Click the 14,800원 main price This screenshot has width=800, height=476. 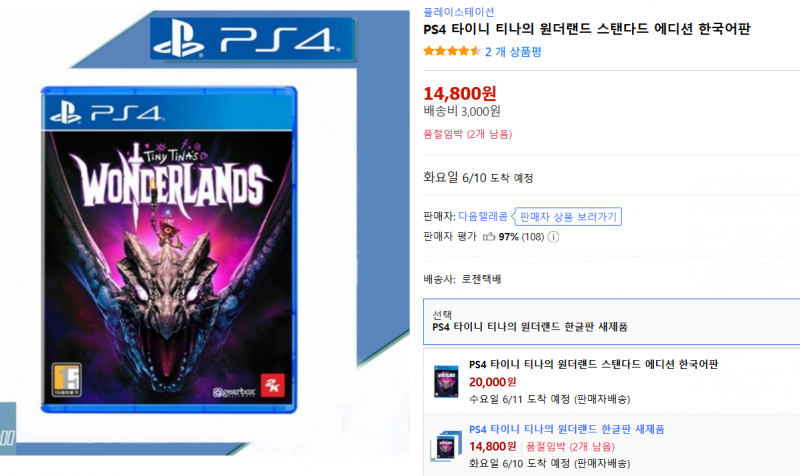(460, 93)
